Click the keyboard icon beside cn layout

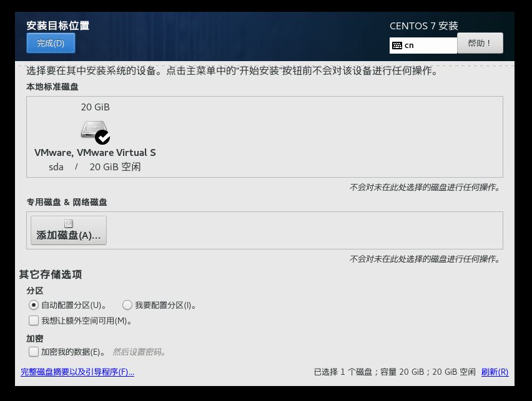pos(397,45)
